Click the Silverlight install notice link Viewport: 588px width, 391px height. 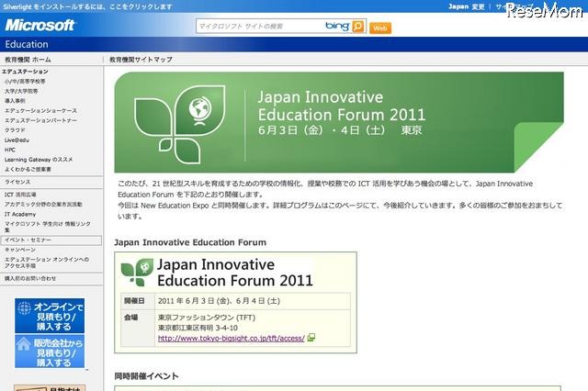(87, 6)
